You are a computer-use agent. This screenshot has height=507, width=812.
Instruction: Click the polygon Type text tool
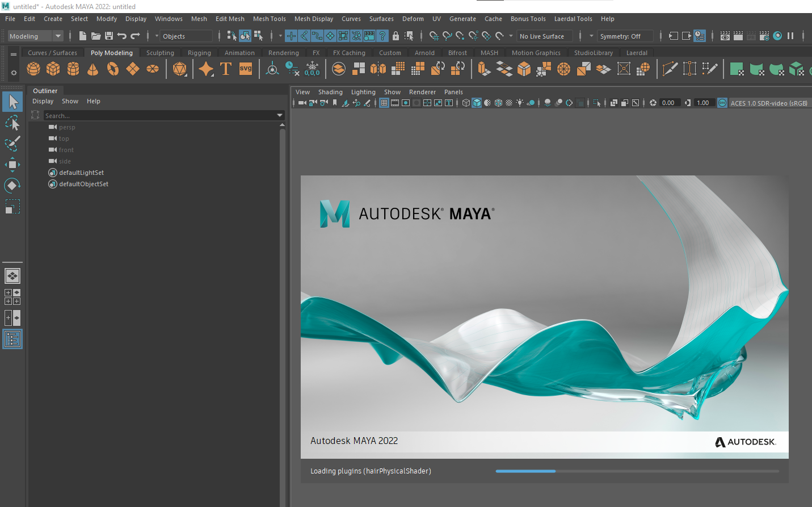pyautogui.click(x=226, y=69)
